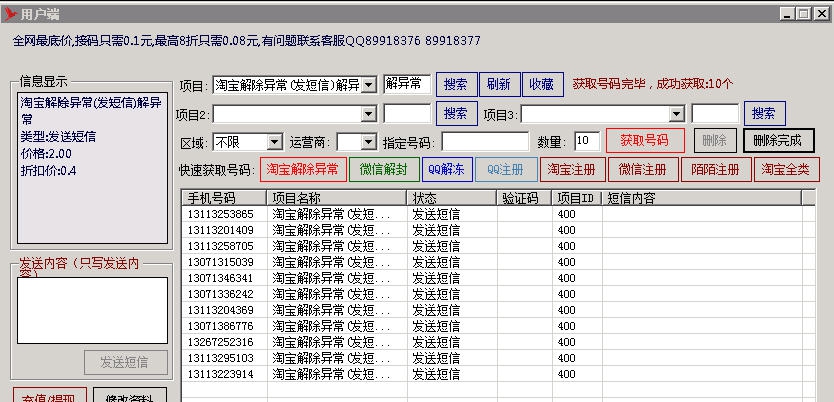Click the blue QQ解冻 quick button
The height and width of the screenshot is (402, 834).
click(447, 170)
